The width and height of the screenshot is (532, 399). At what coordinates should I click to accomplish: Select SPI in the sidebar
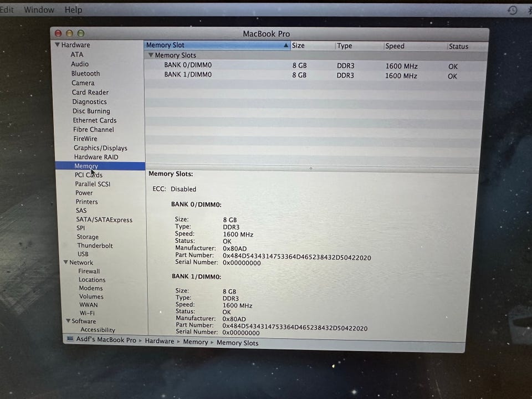80,228
